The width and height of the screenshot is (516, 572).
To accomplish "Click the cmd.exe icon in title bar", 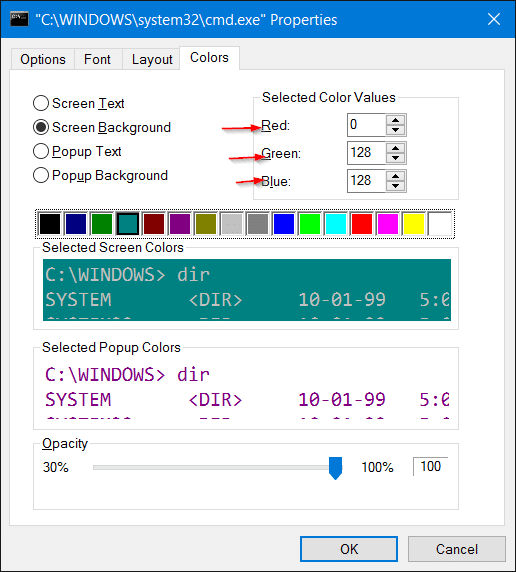I will coord(19,19).
